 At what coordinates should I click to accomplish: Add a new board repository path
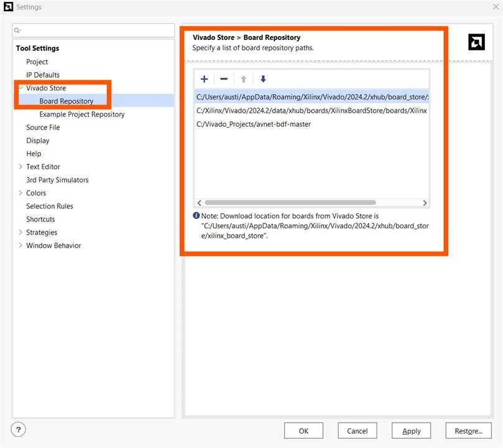(204, 79)
